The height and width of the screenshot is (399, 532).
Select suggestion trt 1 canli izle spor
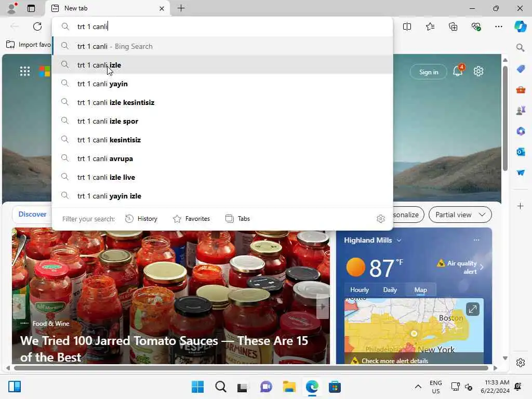(222, 121)
